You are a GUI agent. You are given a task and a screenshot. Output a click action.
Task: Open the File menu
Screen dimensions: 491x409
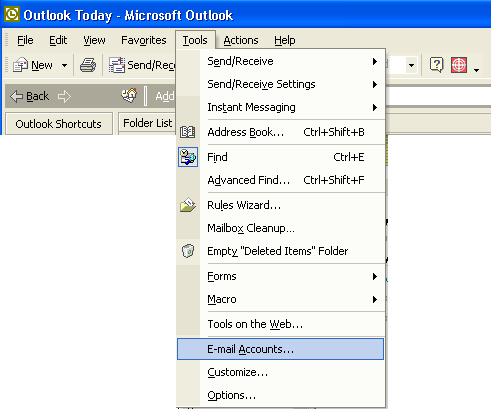pos(25,40)
